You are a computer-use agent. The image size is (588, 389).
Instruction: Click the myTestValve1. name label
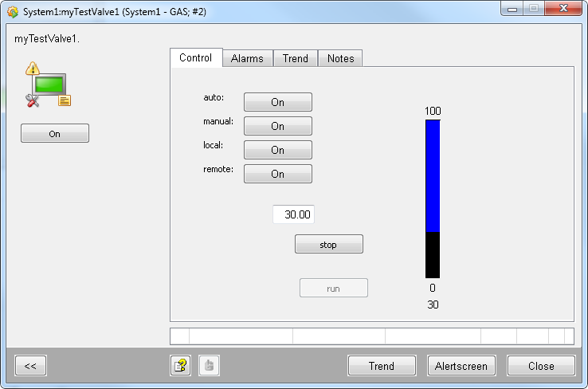coord(47,38)
